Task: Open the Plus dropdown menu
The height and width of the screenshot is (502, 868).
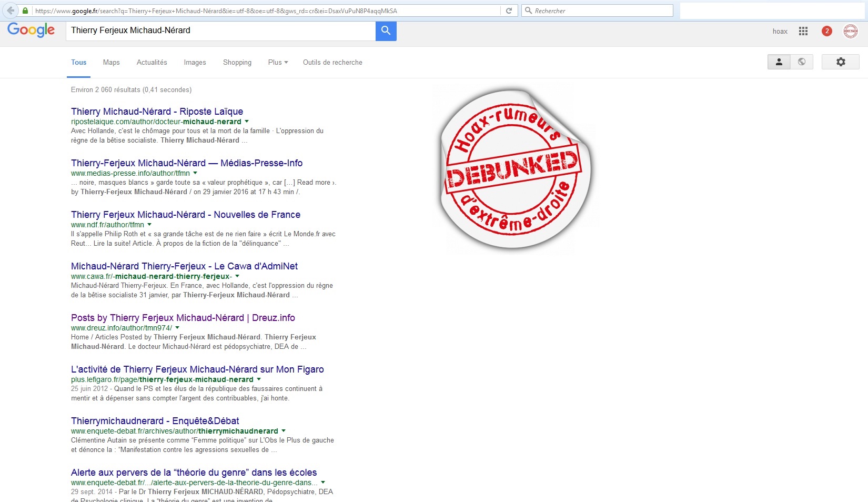Action: (x=278, y=62)
